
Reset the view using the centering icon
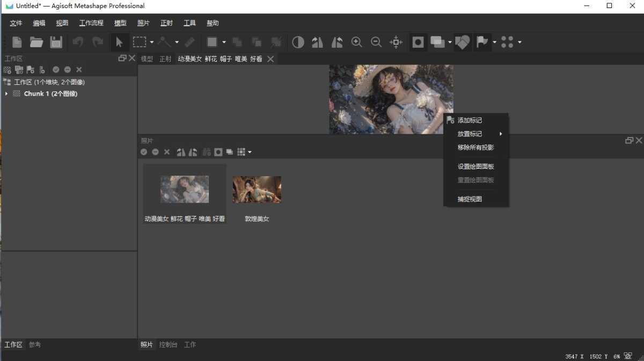[x=396, y=42]
